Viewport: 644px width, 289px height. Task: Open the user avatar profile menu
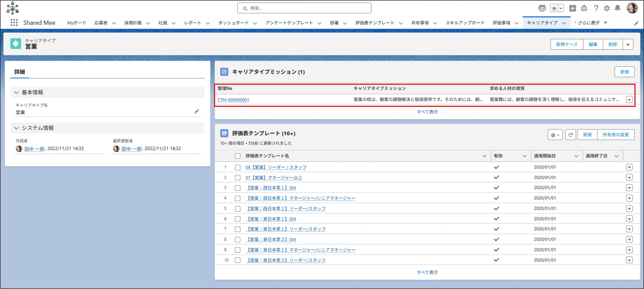pyautogui.click(x=632, y=8)
